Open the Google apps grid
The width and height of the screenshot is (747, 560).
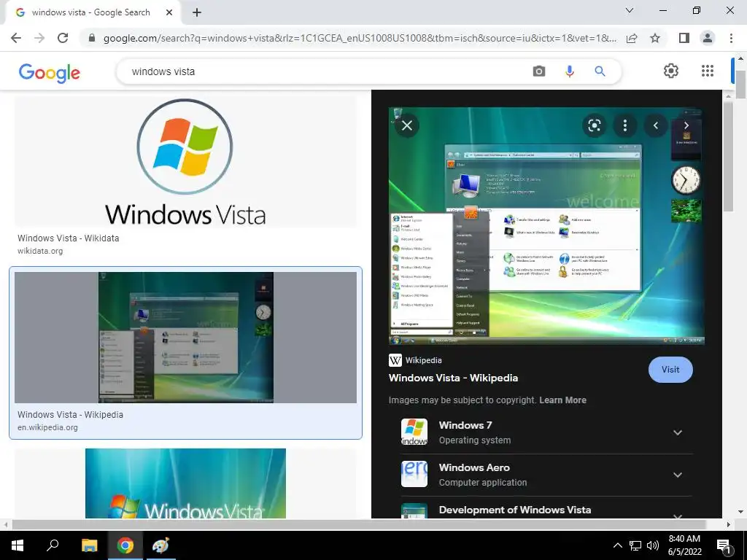click(708, 71)
